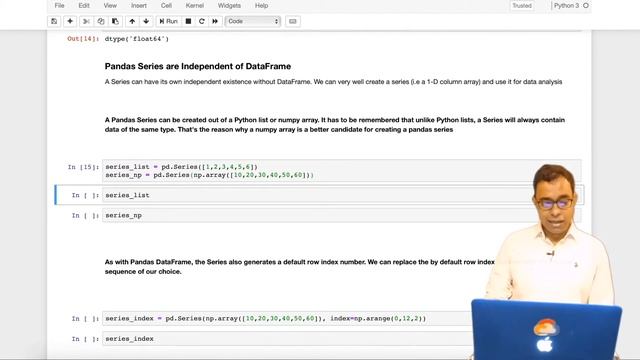Click the series_index = pd.Series code cell
This screenshot has width=640, height=360.
287,318
